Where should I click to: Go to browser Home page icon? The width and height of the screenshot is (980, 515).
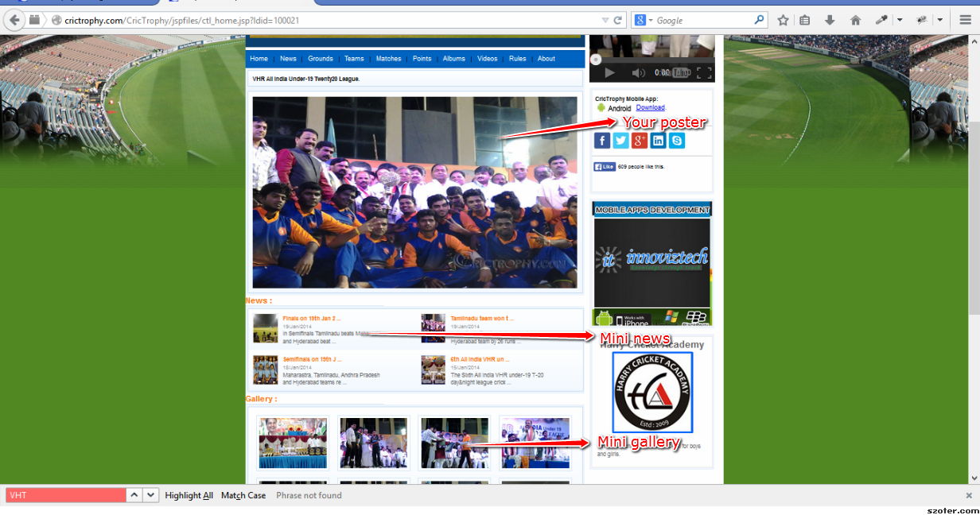pyautogui.click(x=855, y=20)
